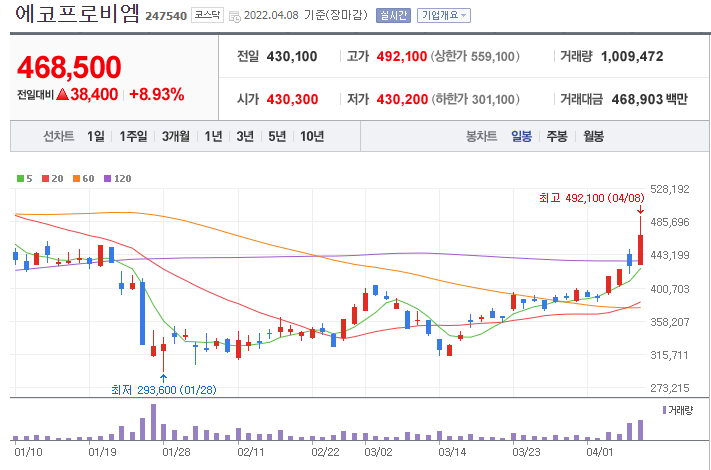Click the +8.93% change rate
711x470 pixels.
[157, 94]
